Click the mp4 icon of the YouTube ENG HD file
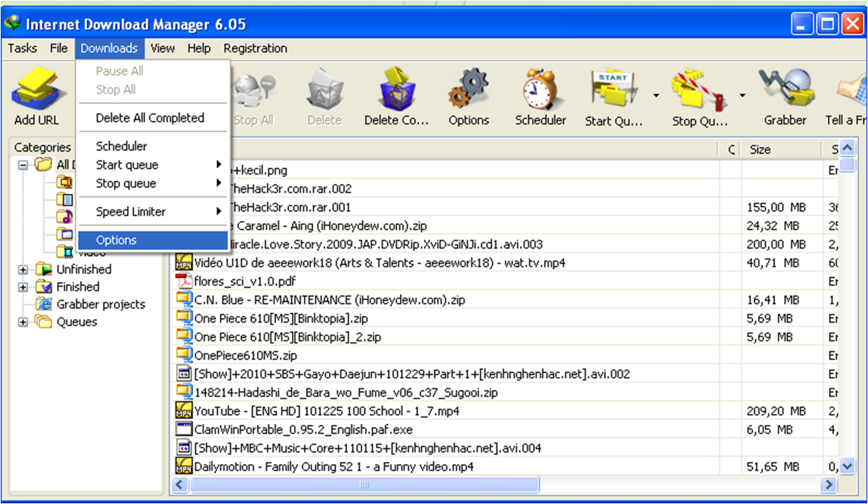The image size is (868, 504). (x=184, y=411)
